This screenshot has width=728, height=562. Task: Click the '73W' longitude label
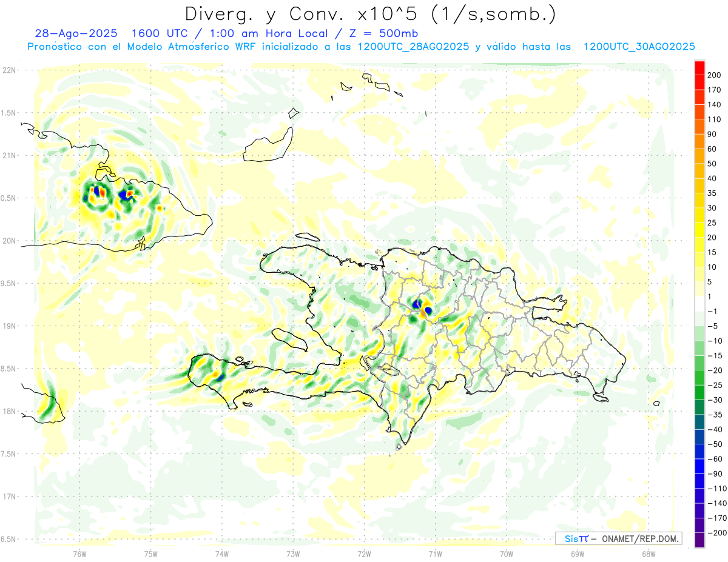tap(293, 554)
